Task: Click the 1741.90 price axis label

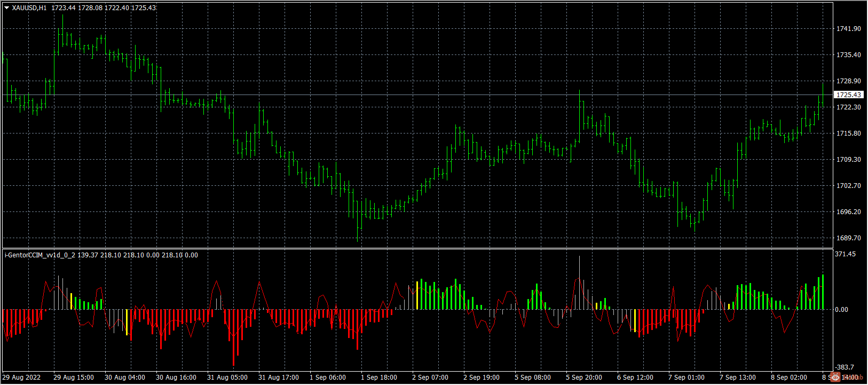Action: (x=849, y=29)
